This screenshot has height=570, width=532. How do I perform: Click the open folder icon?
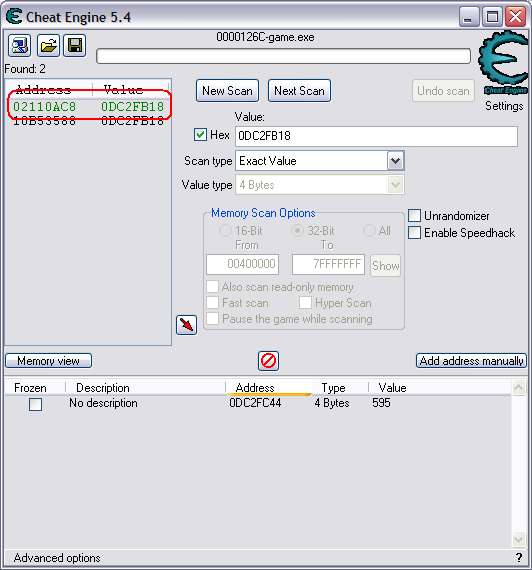(x=48, y=46)
